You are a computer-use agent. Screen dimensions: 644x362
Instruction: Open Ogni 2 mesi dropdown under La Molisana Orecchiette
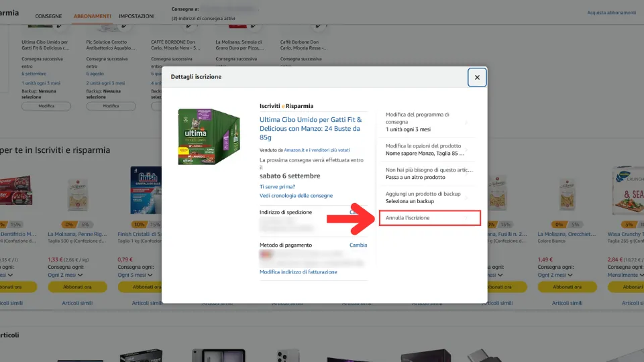tap(555, 275)
